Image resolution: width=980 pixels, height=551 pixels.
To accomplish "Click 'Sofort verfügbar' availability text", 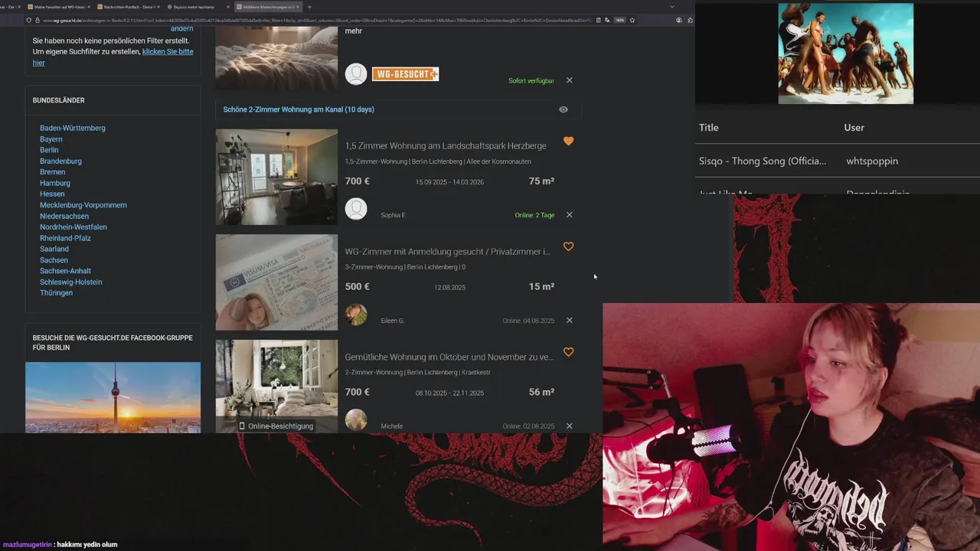I will coord(531,80).
